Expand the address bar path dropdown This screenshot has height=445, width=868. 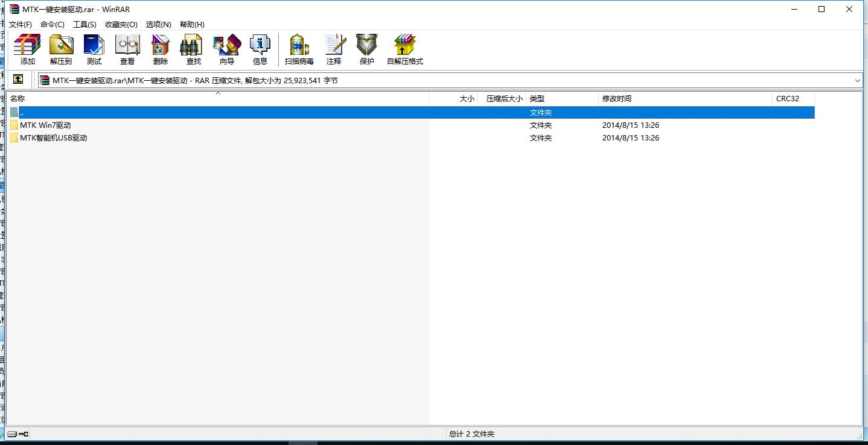[858, 80]
